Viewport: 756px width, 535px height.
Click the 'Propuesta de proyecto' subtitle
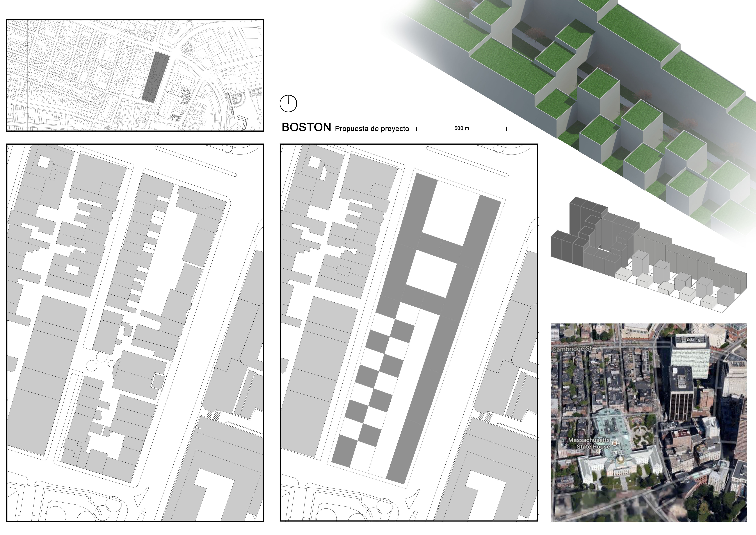(372, 129)
